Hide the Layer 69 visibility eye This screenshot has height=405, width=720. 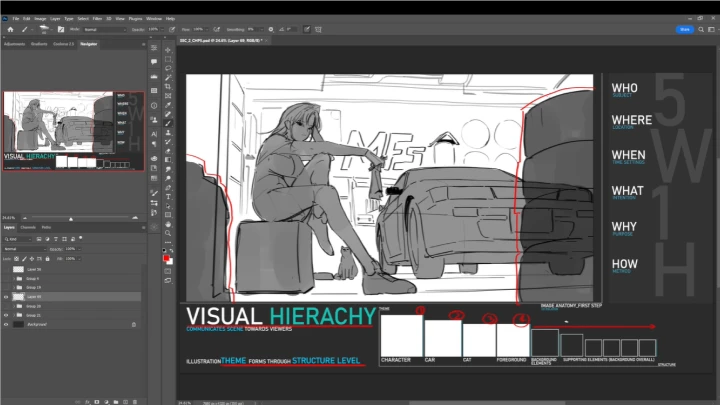(6, 297)
